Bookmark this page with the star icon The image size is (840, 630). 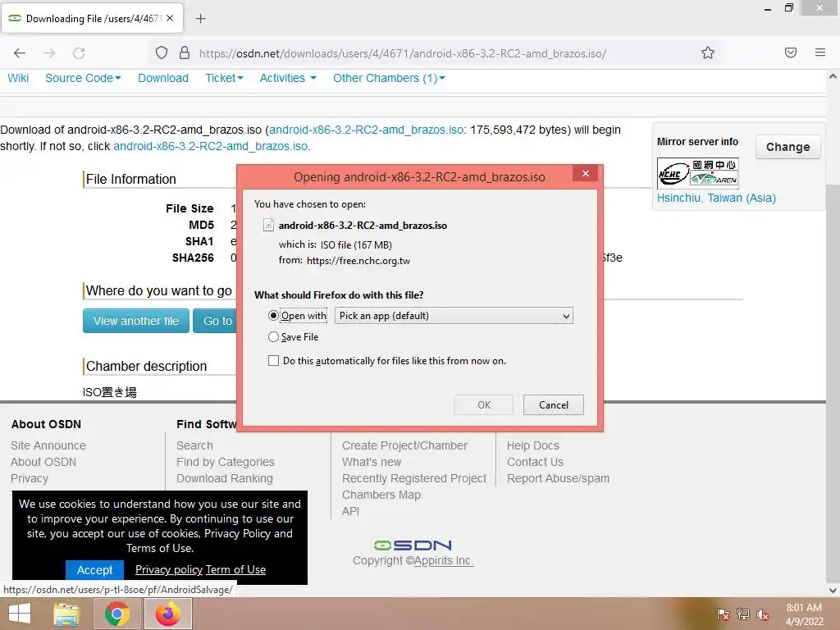(708, 52)
